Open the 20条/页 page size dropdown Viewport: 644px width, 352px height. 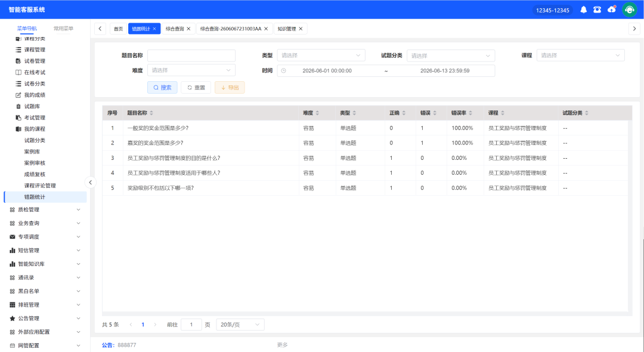pos(240,325)
